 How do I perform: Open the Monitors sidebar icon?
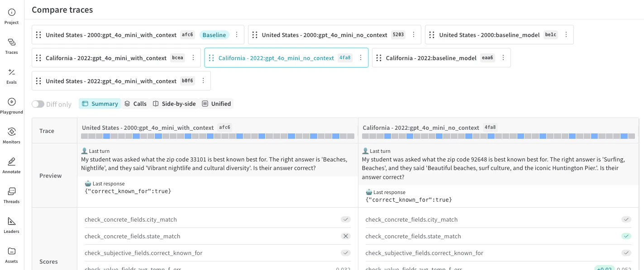tap(12, 136)
